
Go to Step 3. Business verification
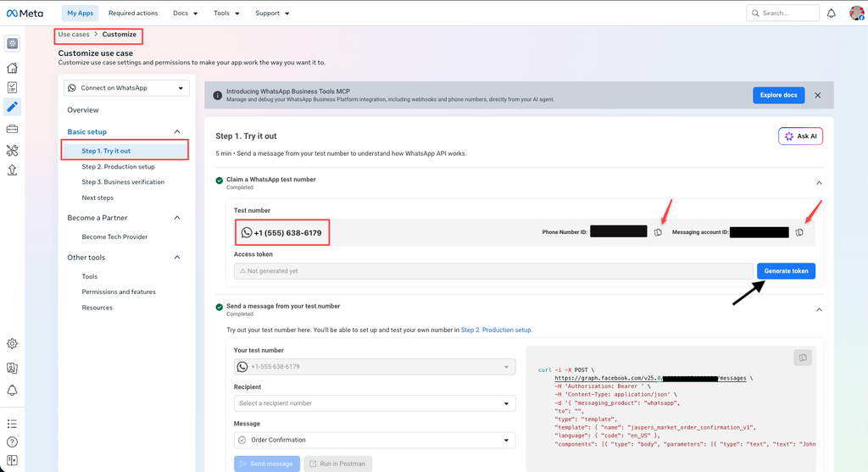[x=123, y=182]
